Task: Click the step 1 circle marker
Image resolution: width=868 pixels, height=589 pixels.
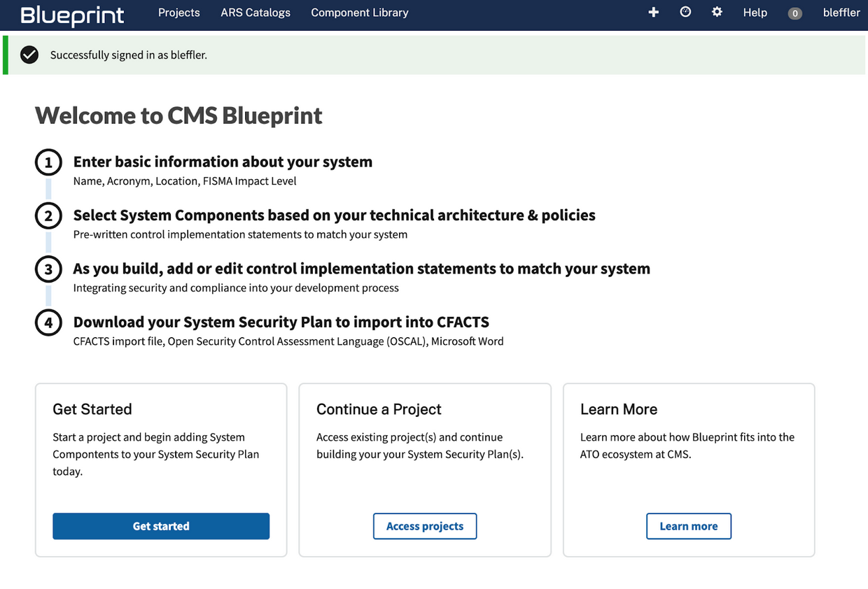Action: point(48,163)
